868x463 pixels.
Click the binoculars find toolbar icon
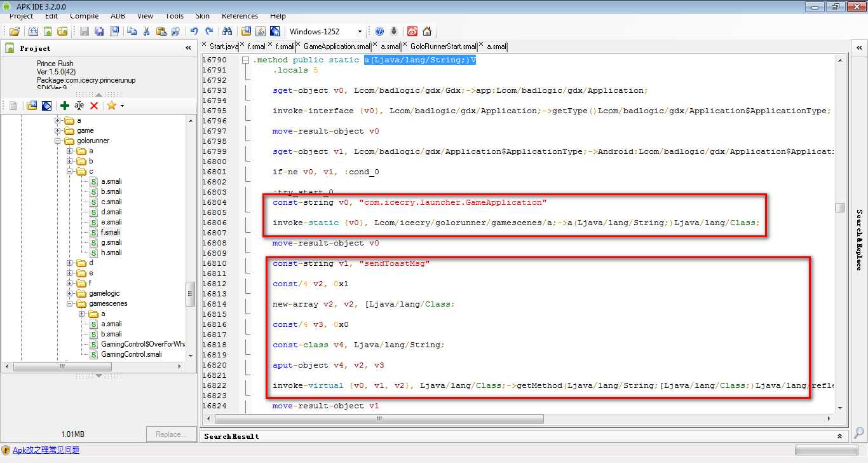click(226, 31)
